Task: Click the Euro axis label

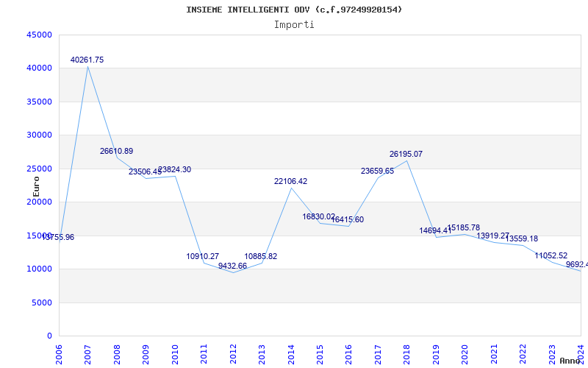Action: pos(36,187)
